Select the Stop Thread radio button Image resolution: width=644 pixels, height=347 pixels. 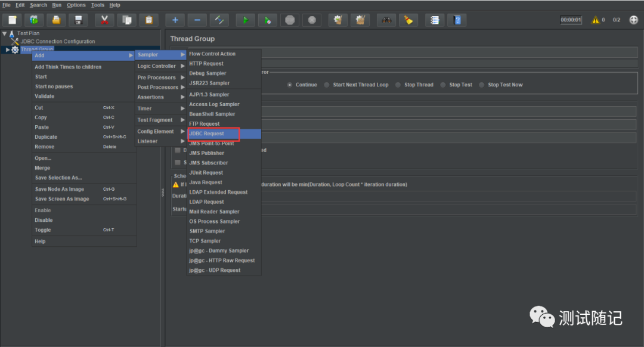coord(398,85)
